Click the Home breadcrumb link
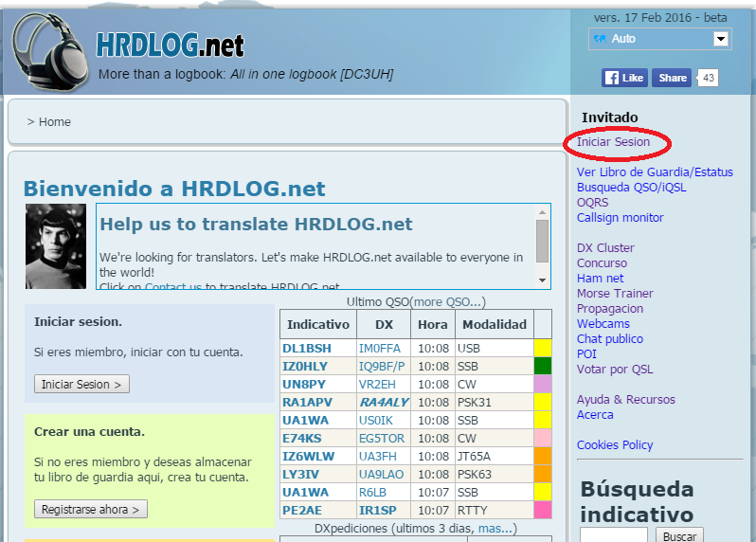The height and width of the screenshot is (542, 756). coord(55,122)
